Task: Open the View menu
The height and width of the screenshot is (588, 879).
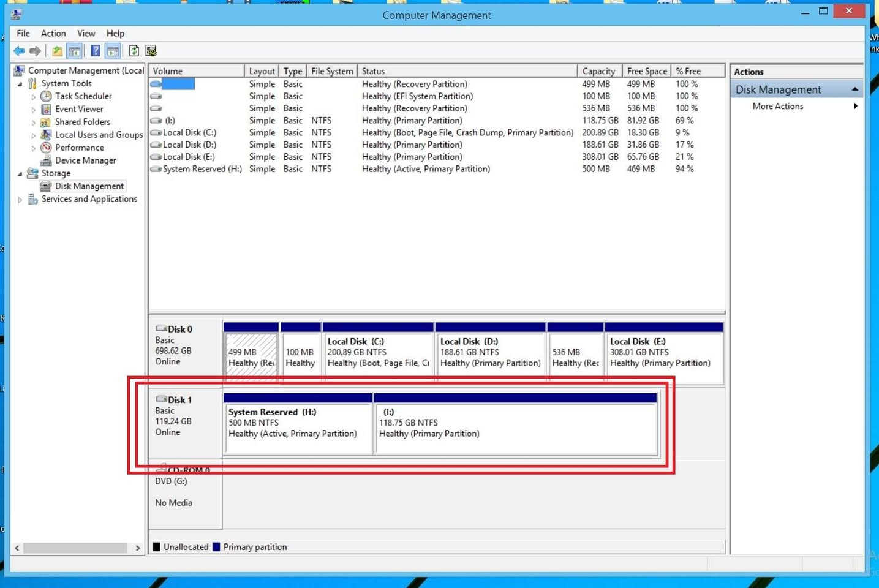Action: click(x=86, y=33)
